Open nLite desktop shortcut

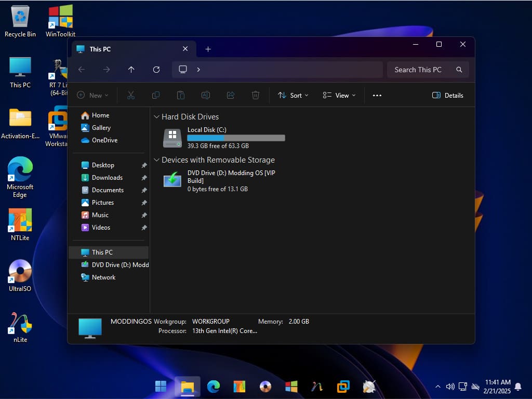[x=20, y=327]
